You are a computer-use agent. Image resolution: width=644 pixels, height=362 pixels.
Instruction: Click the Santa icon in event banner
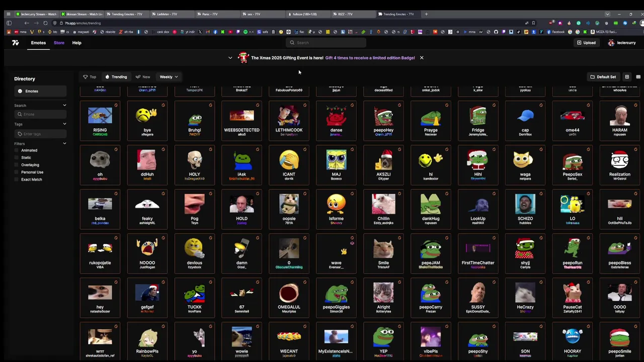coord(244,57)
